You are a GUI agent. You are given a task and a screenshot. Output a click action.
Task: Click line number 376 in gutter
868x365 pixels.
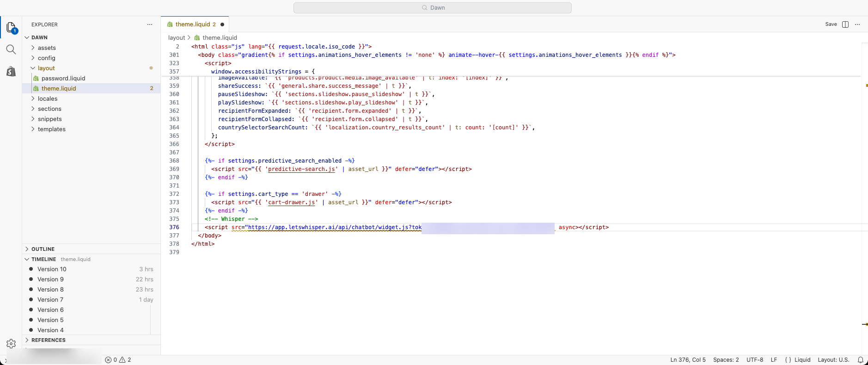point(174,227)
